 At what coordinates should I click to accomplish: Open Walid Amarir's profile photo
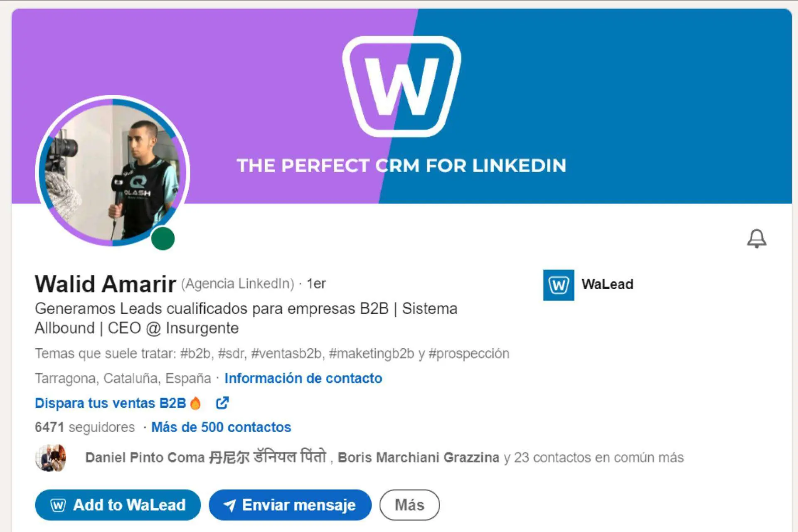pyautogui.click(x=112, y=170)
